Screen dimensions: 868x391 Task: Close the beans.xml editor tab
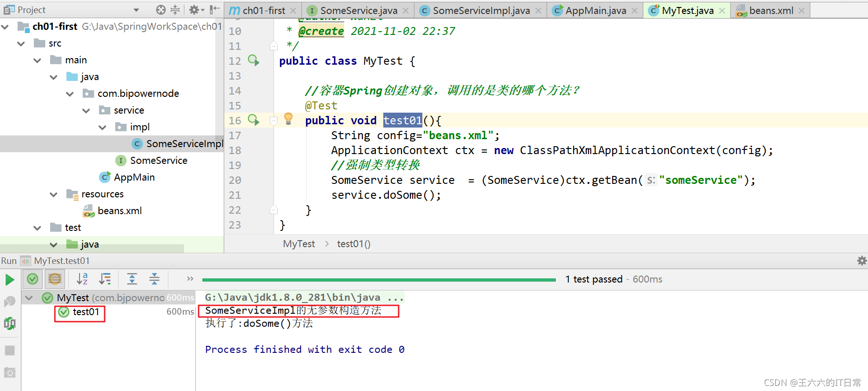[801, 11]
